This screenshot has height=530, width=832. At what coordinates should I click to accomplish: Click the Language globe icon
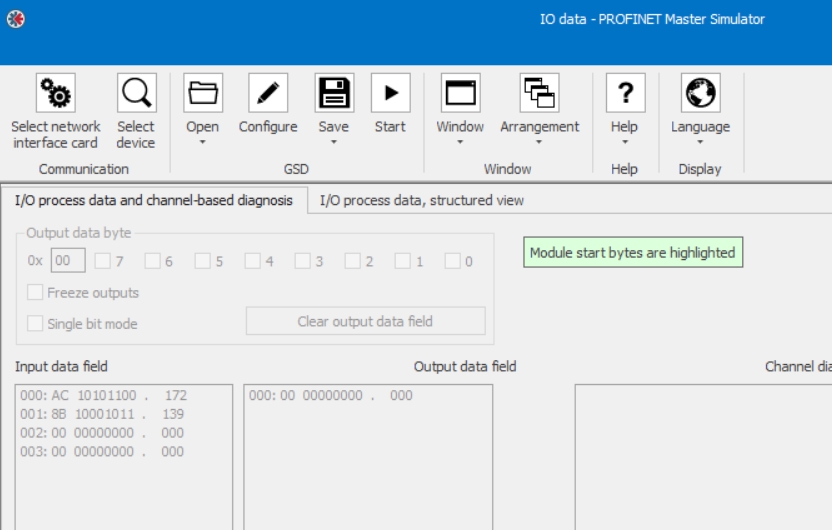[x=700, y=93]
